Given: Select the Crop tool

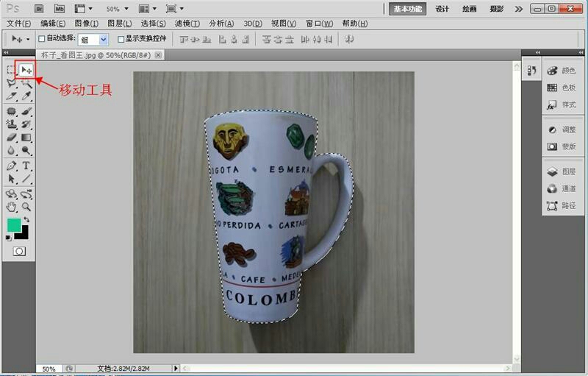Looking at the screenshot, I should tap(11, 96).
